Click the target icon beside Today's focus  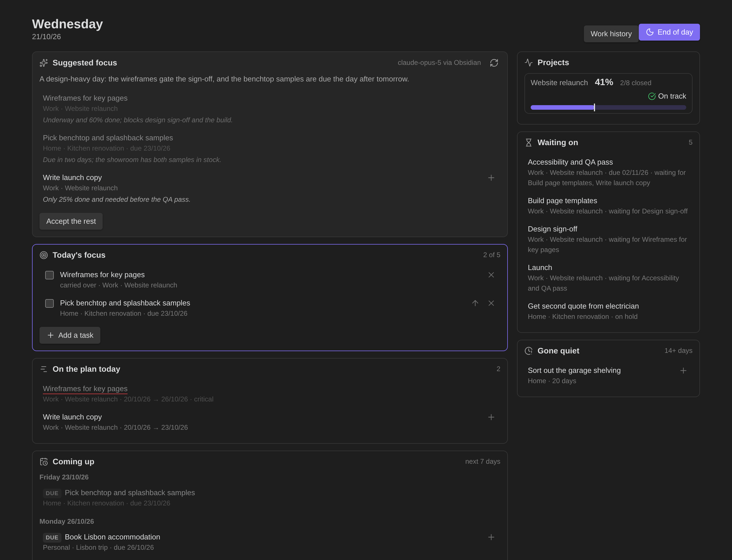click(x=44, y=255)
